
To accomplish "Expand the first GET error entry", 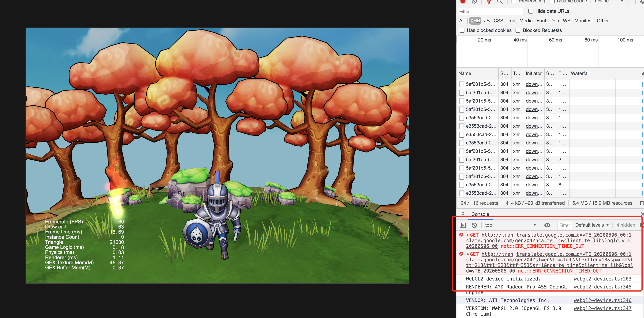I will coord(467,235).
